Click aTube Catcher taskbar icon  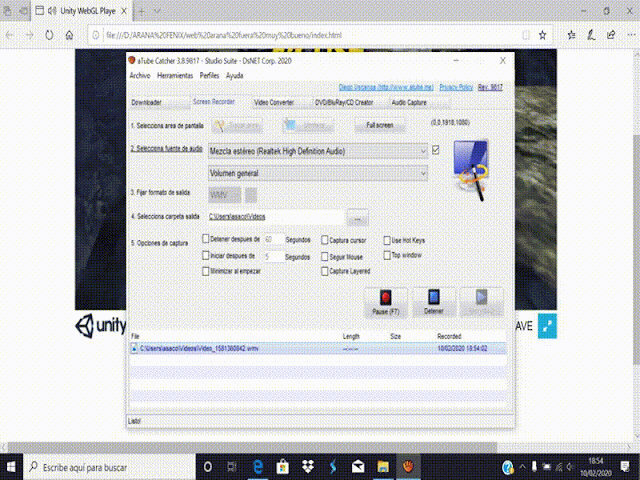408,467
